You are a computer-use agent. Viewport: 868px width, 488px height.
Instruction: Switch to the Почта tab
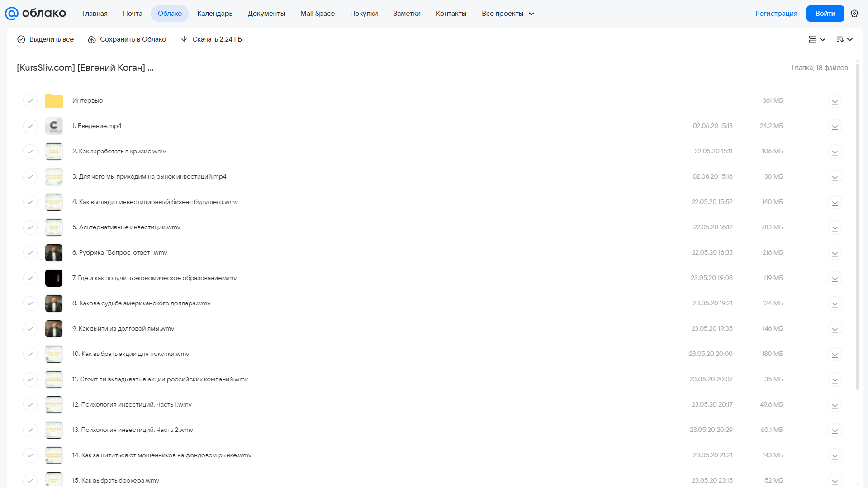point(133,14)
